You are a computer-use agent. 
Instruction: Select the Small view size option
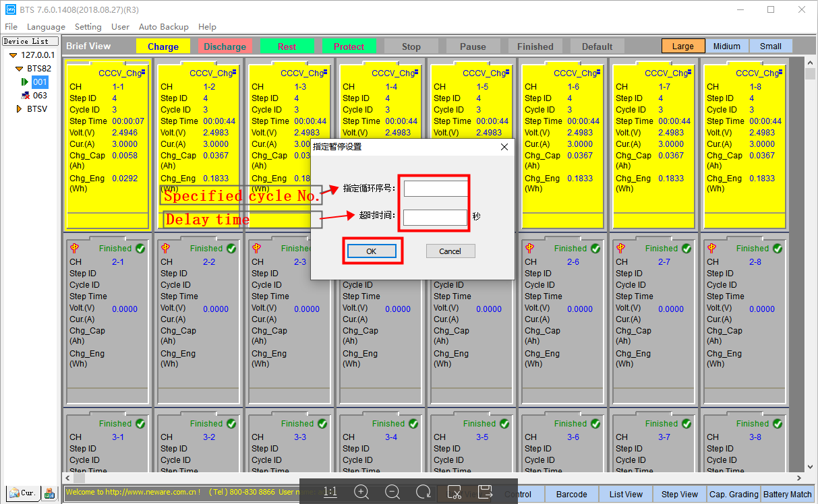[x=771, y=46]
